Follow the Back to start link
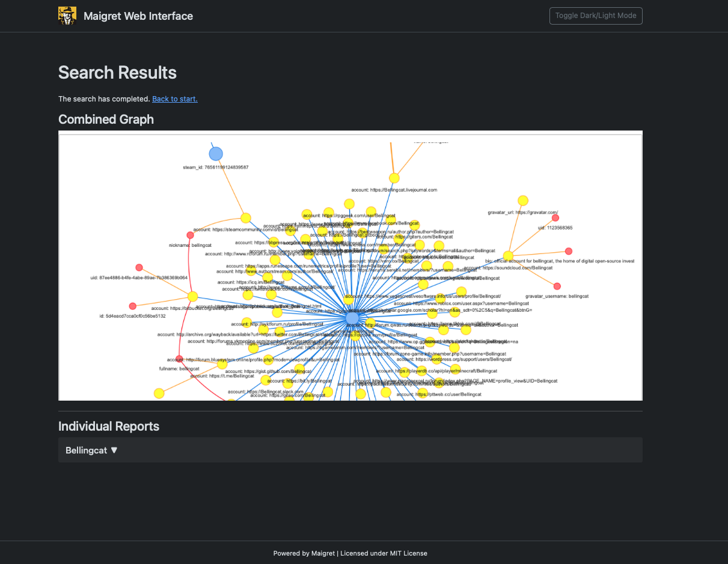Image resolution: width=728 pixels, height=564 pixels. (175, 99)
